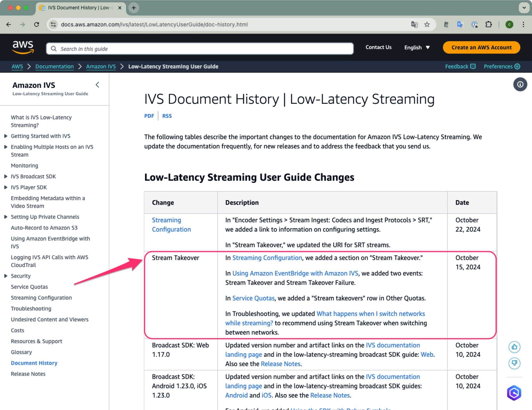The height and width of the screenshot is (410, 532).
Task: Open Service Quotas in sidebar
Action: pos(29,287)
